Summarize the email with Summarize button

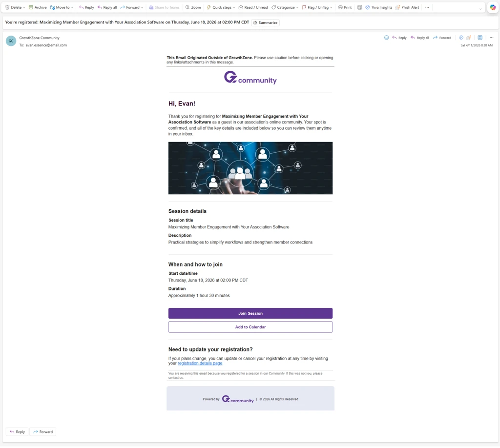pyautogui.click(x=265, y=22)
